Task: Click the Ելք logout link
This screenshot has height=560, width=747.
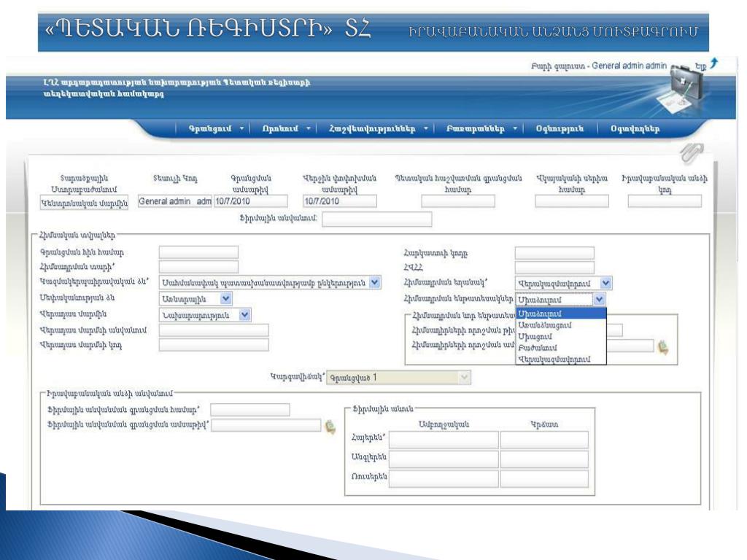Action: click(700, 66)
